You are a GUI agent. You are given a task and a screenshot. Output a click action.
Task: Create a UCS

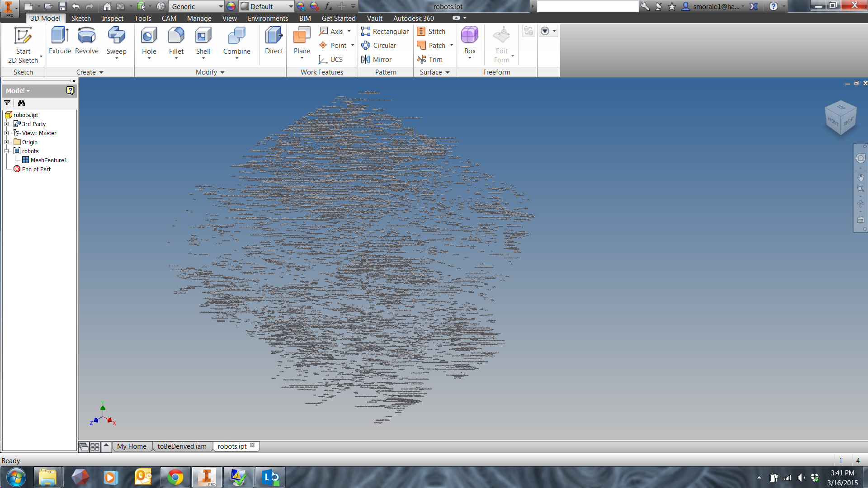[x=331, y=59]
